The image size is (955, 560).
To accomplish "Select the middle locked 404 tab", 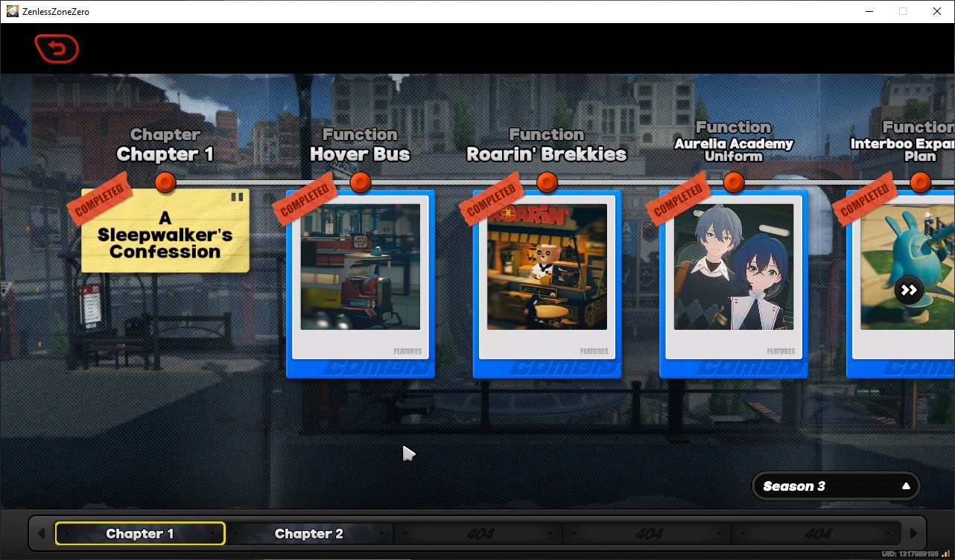I will [x=647, y=533].
